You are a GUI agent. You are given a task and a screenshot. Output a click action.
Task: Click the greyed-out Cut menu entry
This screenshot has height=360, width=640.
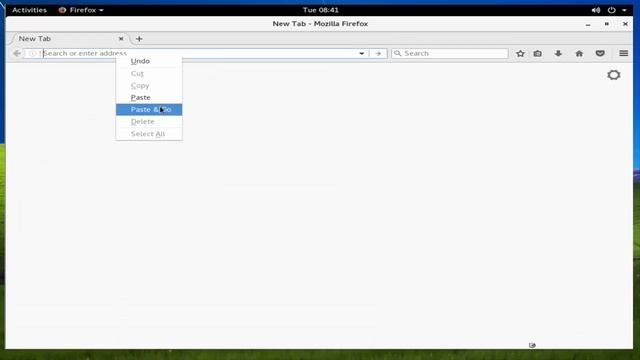pyautogui.click(x=149, y=73)
